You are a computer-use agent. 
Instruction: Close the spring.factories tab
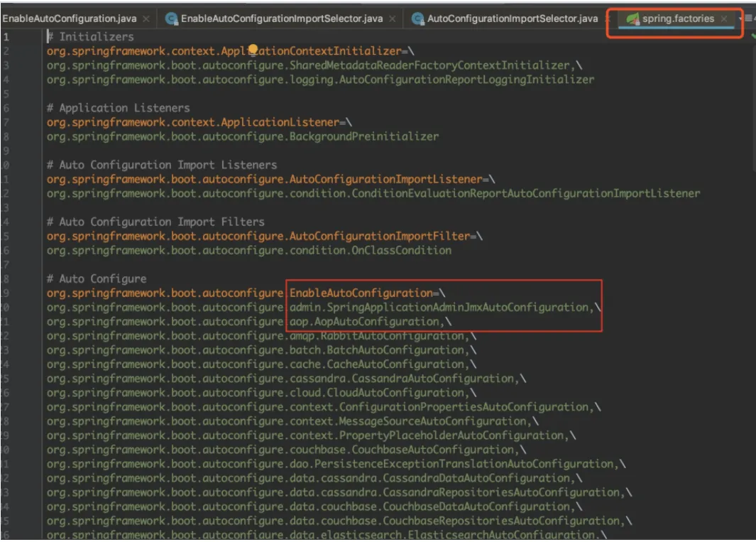tap(723, 18)
